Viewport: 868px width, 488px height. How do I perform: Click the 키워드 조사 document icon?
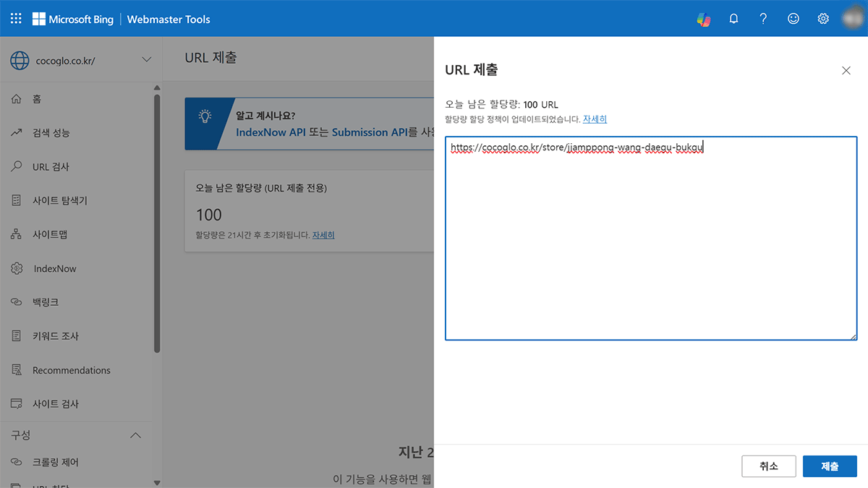pyautogui.click(x=17, y=336)
